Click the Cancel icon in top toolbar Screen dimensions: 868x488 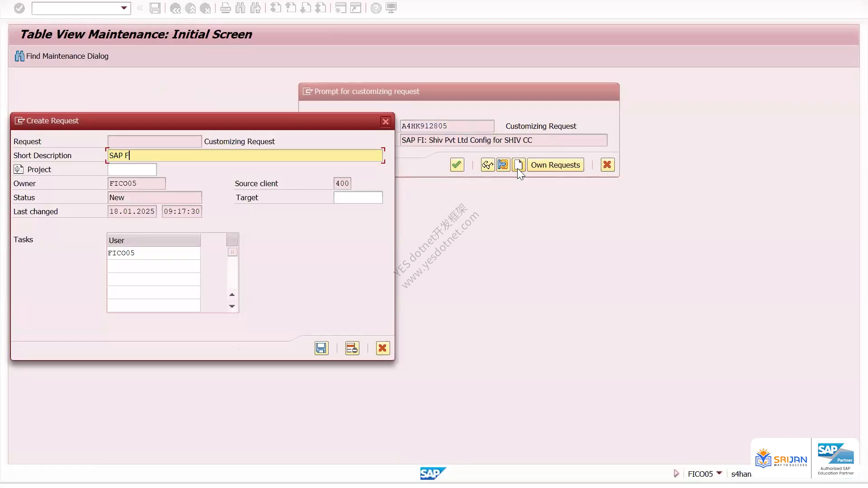[x=205, y=8]
